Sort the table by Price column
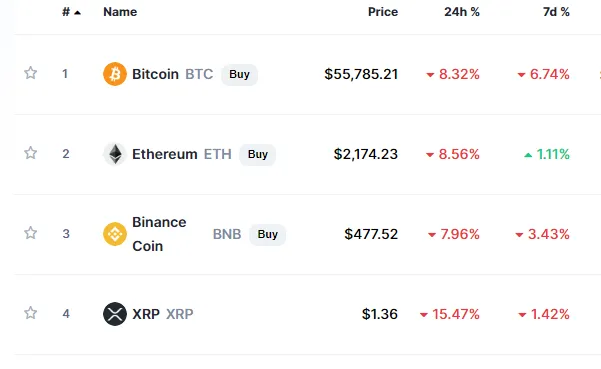 click(x=383, y=12)
